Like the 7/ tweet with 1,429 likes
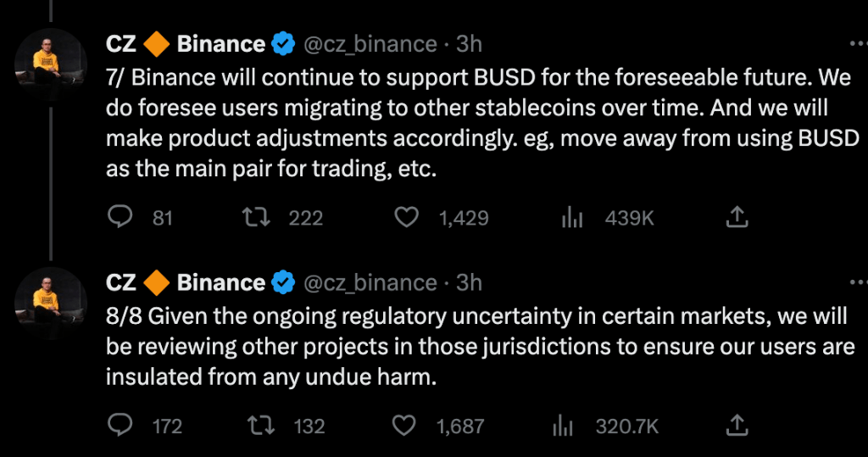Image resolution: width=868 pixels, height=457 pixels. 408,218
